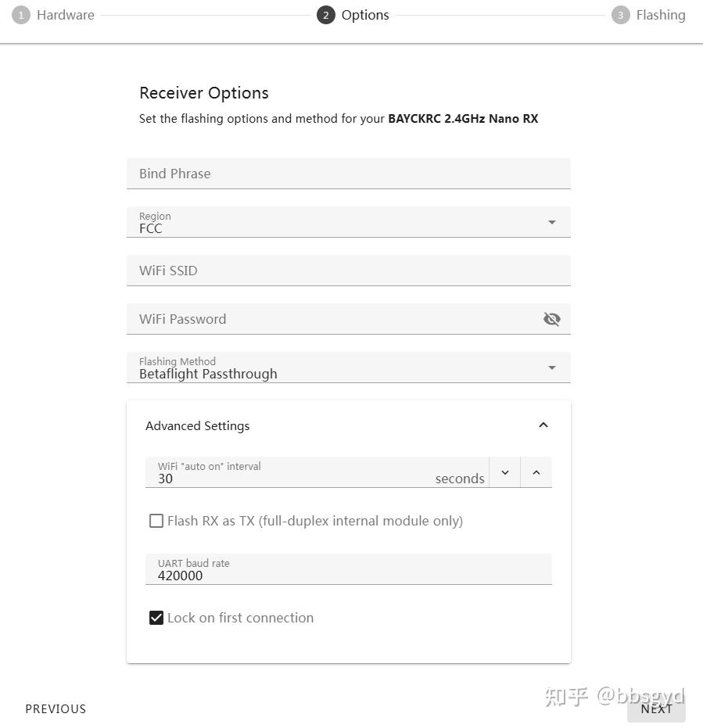
Task: Click the step 3 Flashing circle icon
Action: coord(620,15)
